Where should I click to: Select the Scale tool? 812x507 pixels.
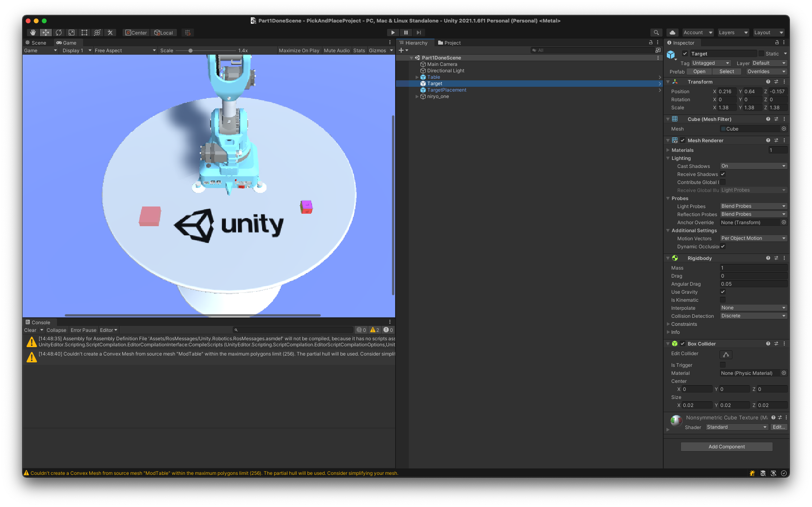pos(72,33)
